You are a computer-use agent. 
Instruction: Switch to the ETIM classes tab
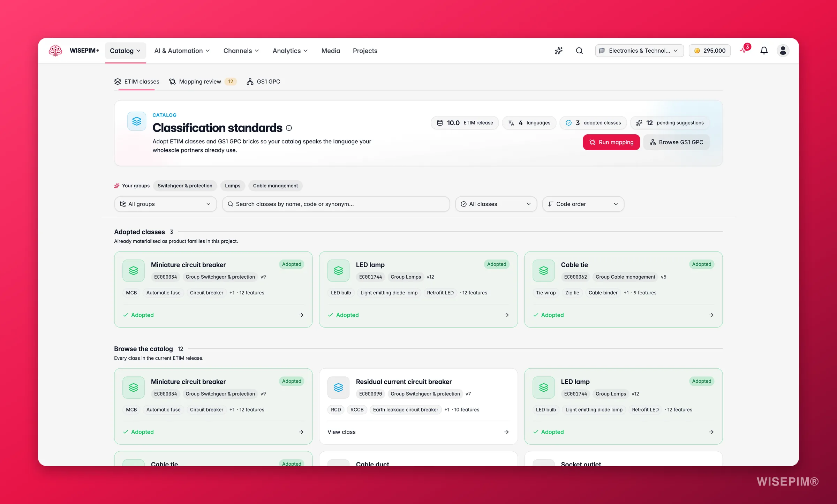[x=137, y=82]
